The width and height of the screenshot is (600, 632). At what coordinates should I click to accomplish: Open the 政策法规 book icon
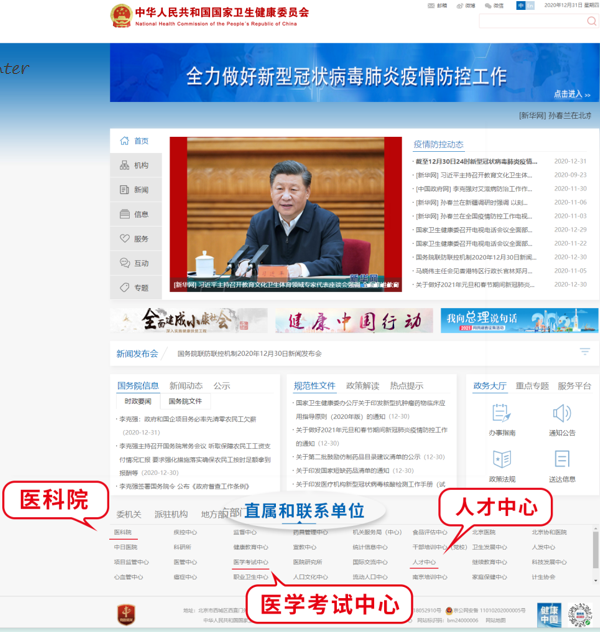[x=502, y=460]
